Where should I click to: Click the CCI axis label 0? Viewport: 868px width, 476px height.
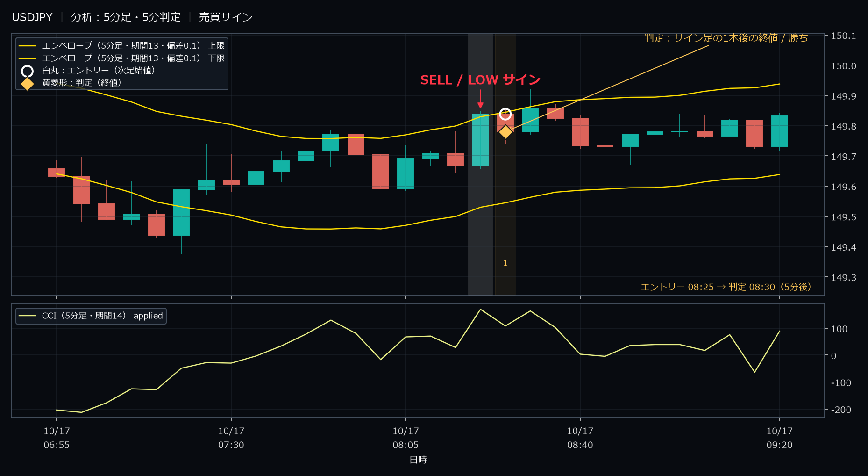tap(833, 356)
